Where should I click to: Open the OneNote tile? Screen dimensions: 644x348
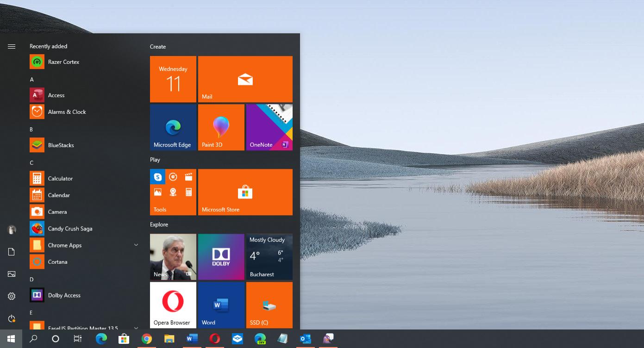(x=269, y=127)
